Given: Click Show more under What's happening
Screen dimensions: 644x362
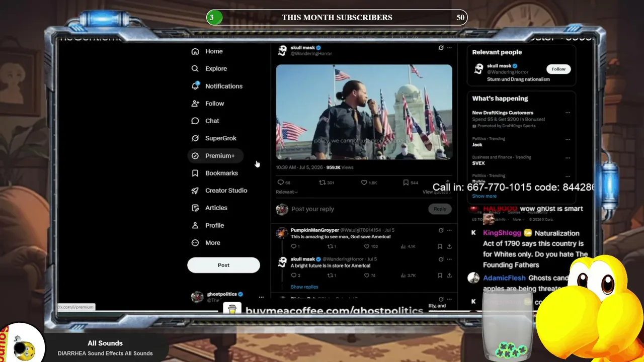Looking at the screenshot, I should click(x=485, y=196).
